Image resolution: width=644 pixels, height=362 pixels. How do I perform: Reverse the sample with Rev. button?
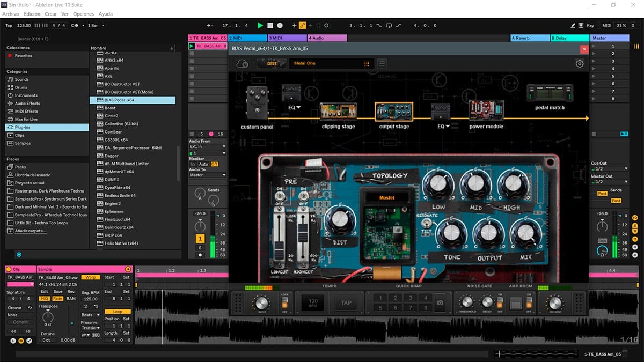pyautogui.click(x=71, y=291)
